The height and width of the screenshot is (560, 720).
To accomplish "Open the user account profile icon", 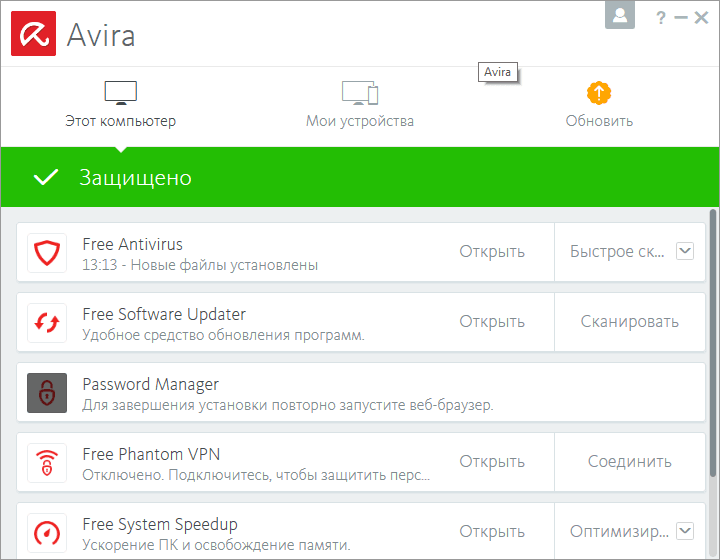I will 620,15.
